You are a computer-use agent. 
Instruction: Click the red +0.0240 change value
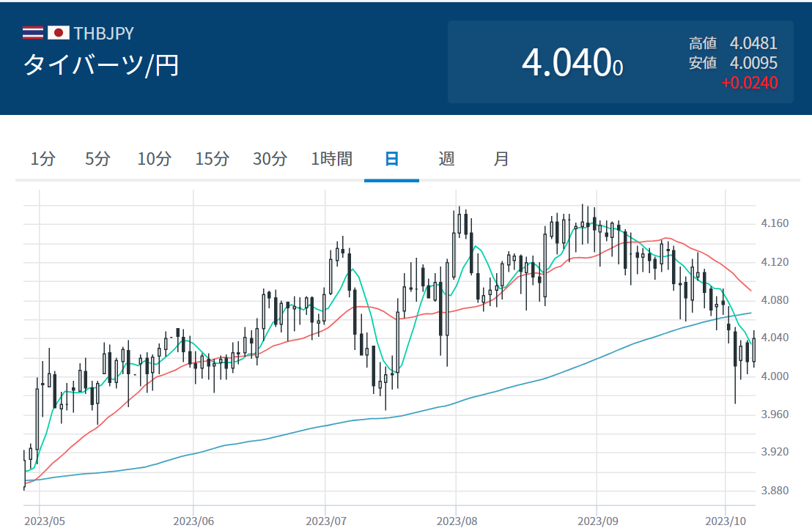point(749,83)
